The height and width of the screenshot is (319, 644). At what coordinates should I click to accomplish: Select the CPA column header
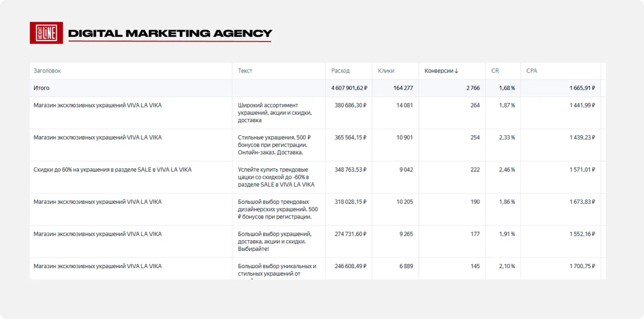pos(531,71)
